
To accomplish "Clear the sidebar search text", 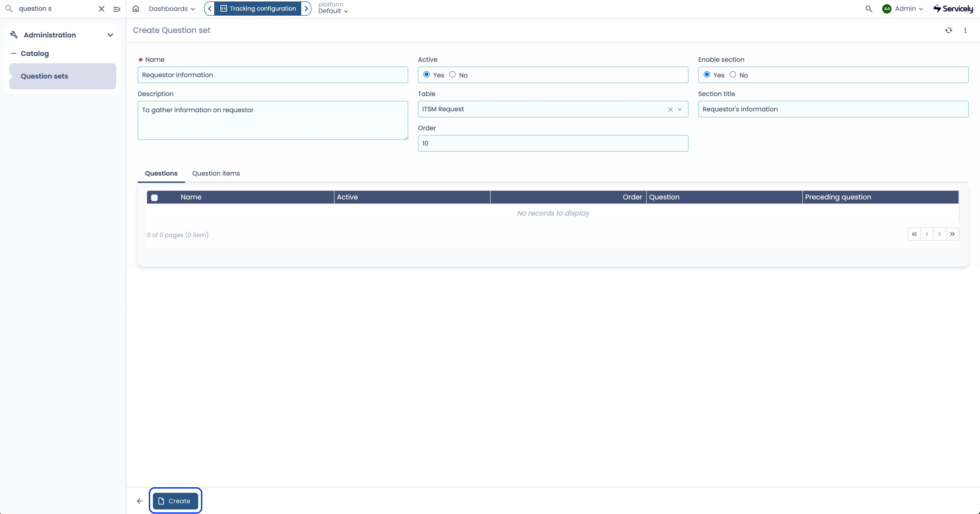I will [x=102, y=9].
